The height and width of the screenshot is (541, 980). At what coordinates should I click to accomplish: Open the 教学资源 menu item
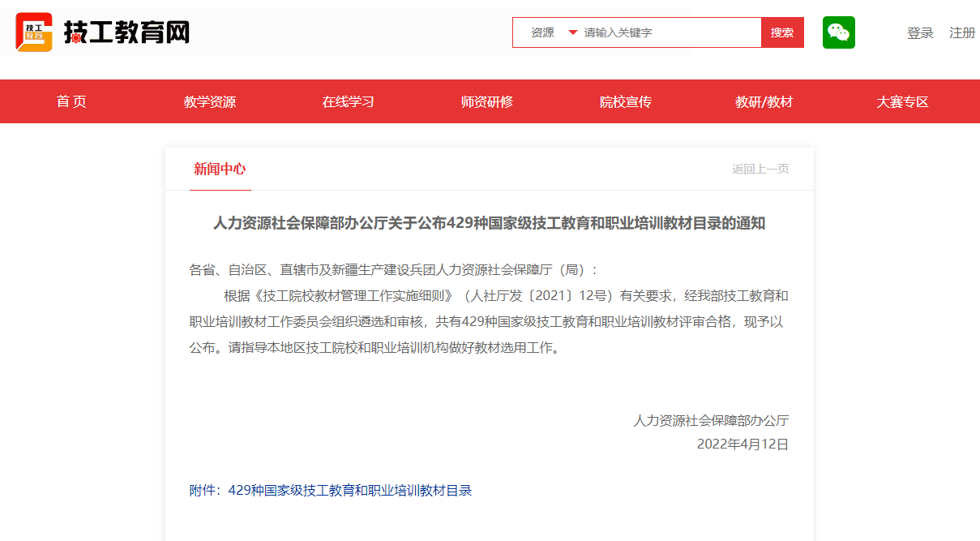[x=209, y=101]
